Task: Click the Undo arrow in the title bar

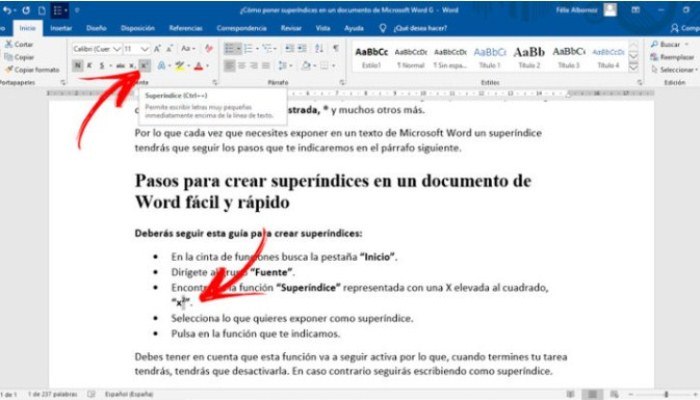Action: point(7,10)
